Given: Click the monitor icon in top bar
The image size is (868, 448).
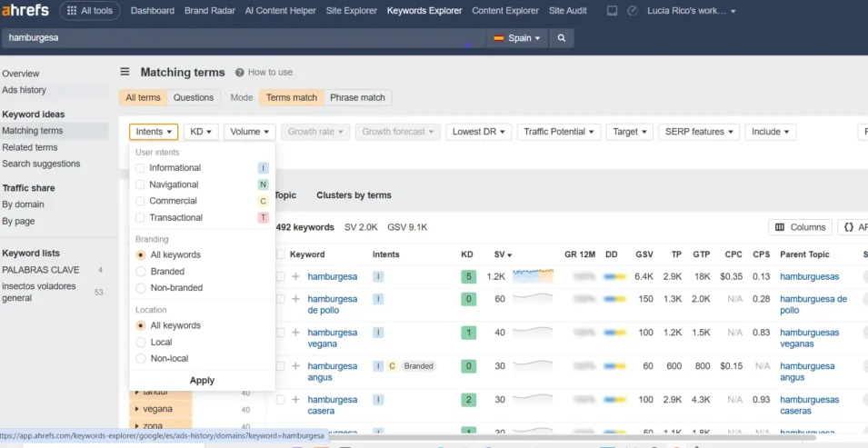Looking at the screenshot, I should click(x=612, y=11).
